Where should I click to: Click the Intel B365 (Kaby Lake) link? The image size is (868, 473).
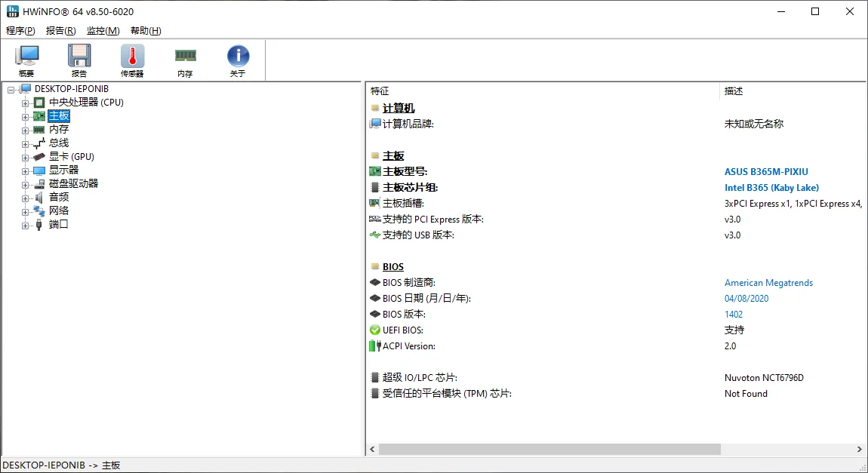(x=771, y=188)
